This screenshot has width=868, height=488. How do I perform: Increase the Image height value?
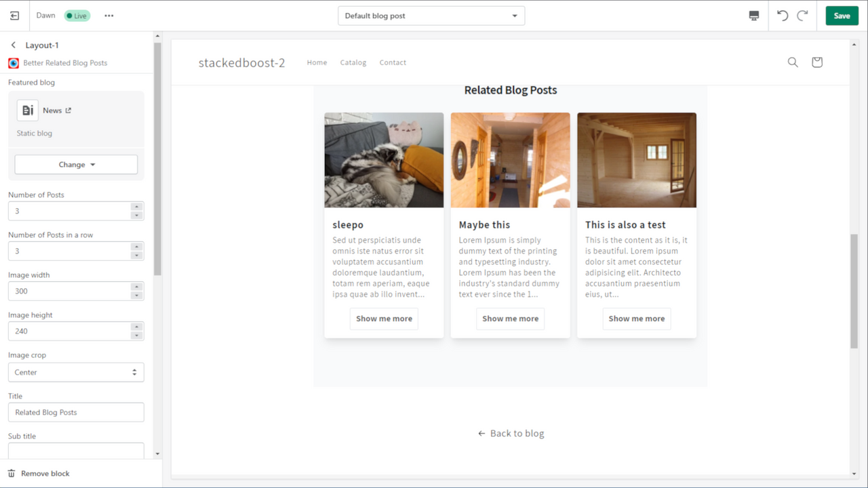(136, 327)
